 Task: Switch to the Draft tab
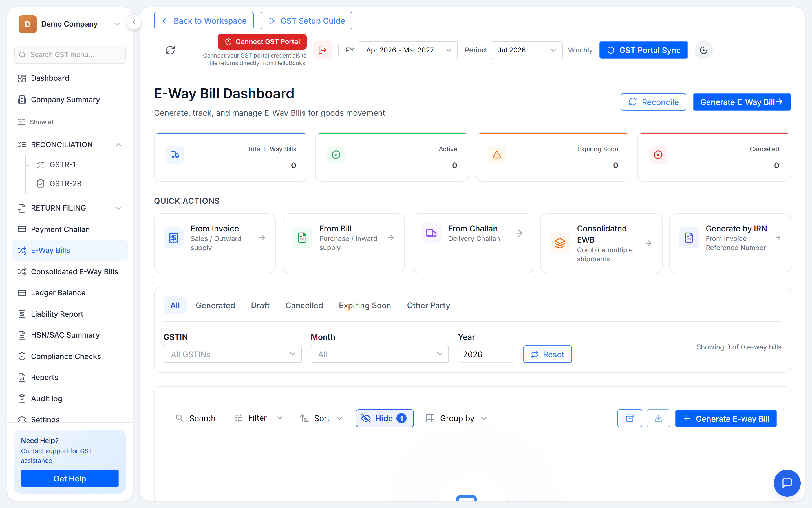click(260, 305)
